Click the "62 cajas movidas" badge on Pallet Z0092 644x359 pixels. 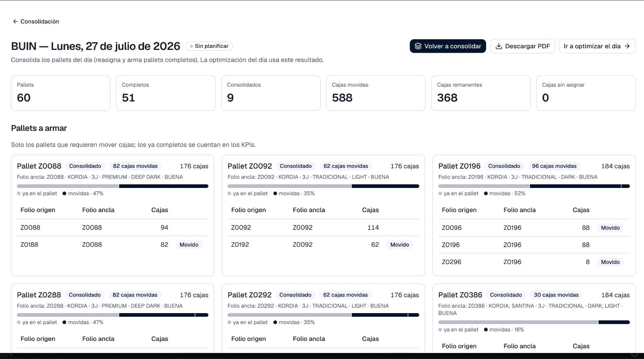tap(346, 166)
